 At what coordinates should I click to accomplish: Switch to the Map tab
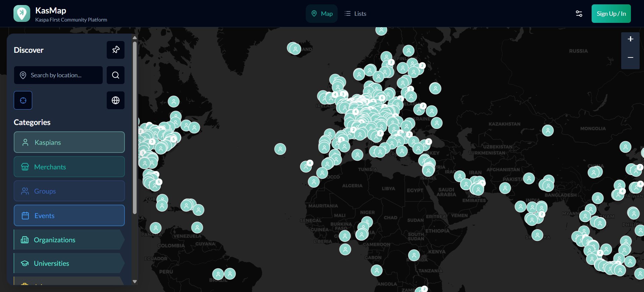coord(321,13)
